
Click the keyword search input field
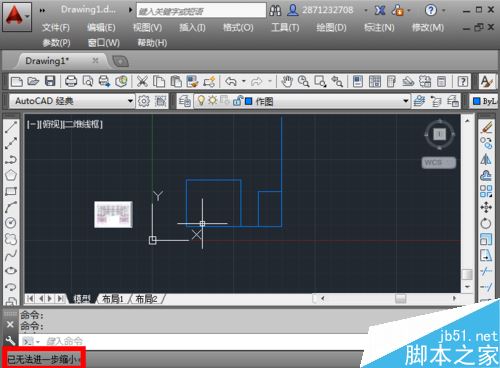tap(201, 11)
